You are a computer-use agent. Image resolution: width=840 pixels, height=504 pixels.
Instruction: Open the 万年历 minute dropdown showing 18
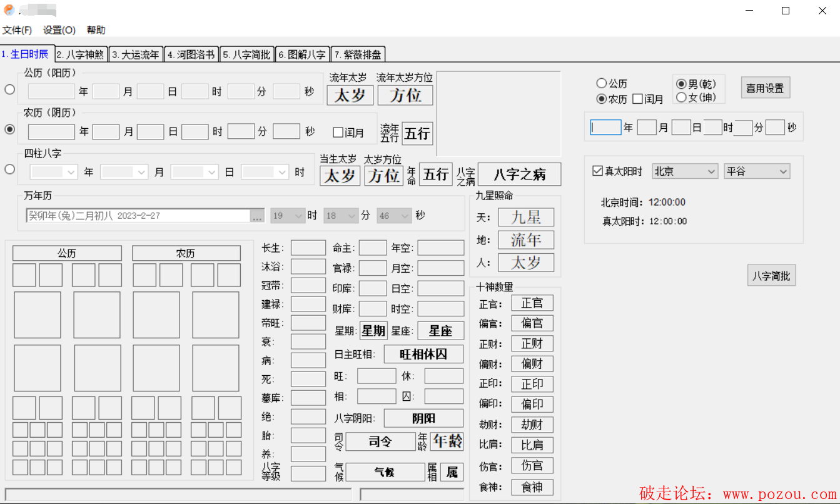pos(341,216)
